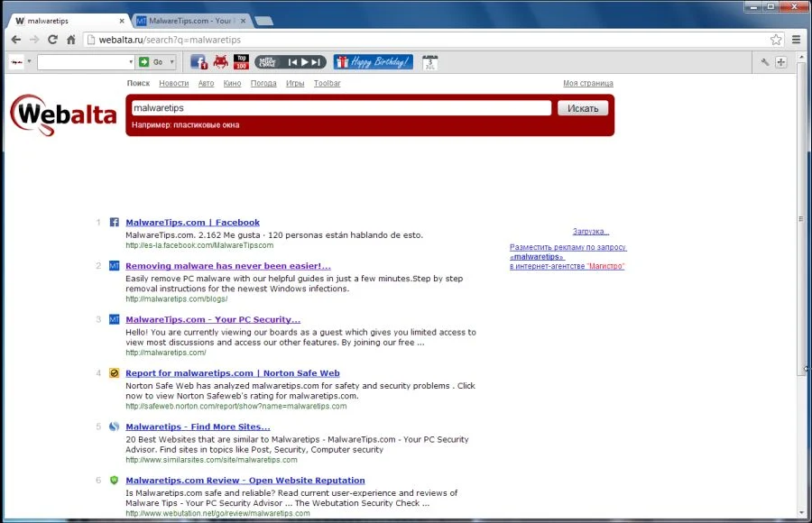
Task: Open the Chrome hamburger menu
Action: pyautogui.click(x=797, y=40)
